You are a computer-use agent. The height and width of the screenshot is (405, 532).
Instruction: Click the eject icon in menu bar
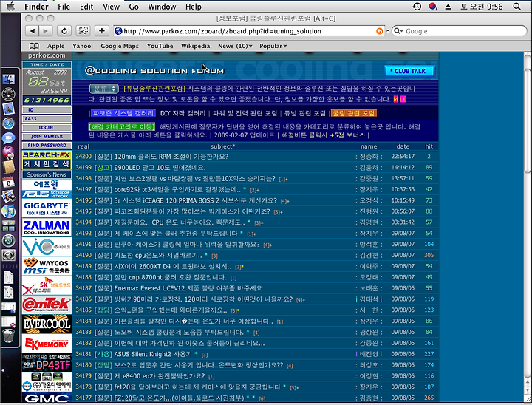448,7
